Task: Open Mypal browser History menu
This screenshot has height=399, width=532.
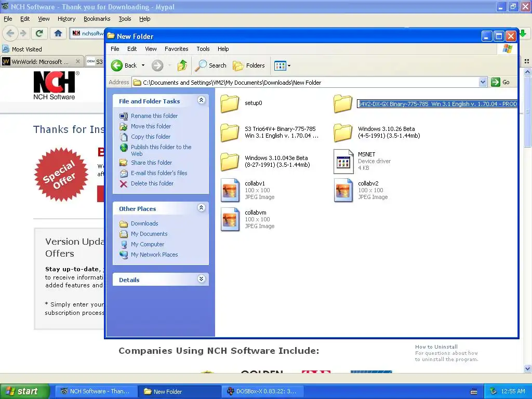Action: point(66,19)
